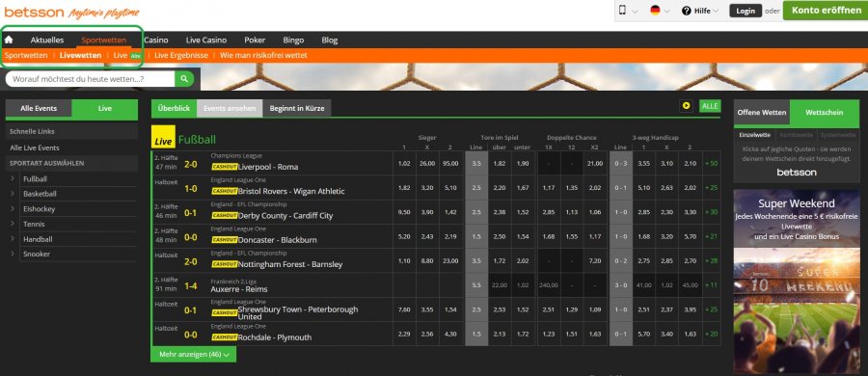The height and width of the screenshot is (376, 868).
Task: Click the Hilfe question mark icon
Action: click(687, 11)
